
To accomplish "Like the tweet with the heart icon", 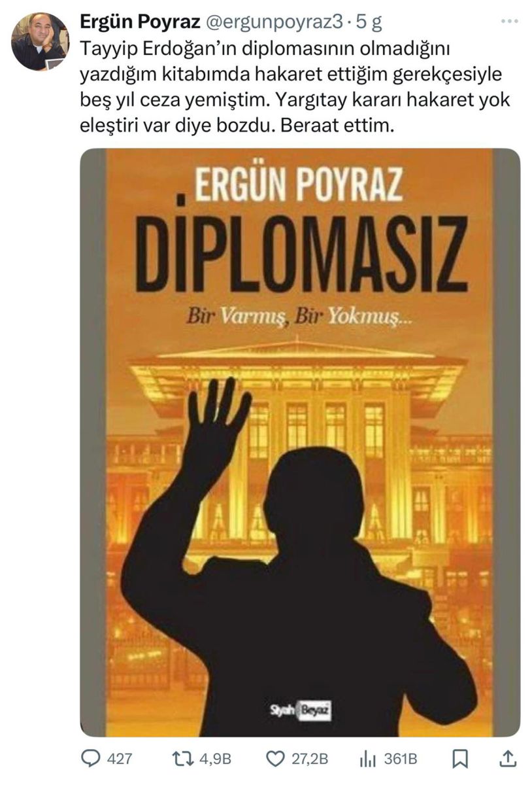I will click(275, 758).
